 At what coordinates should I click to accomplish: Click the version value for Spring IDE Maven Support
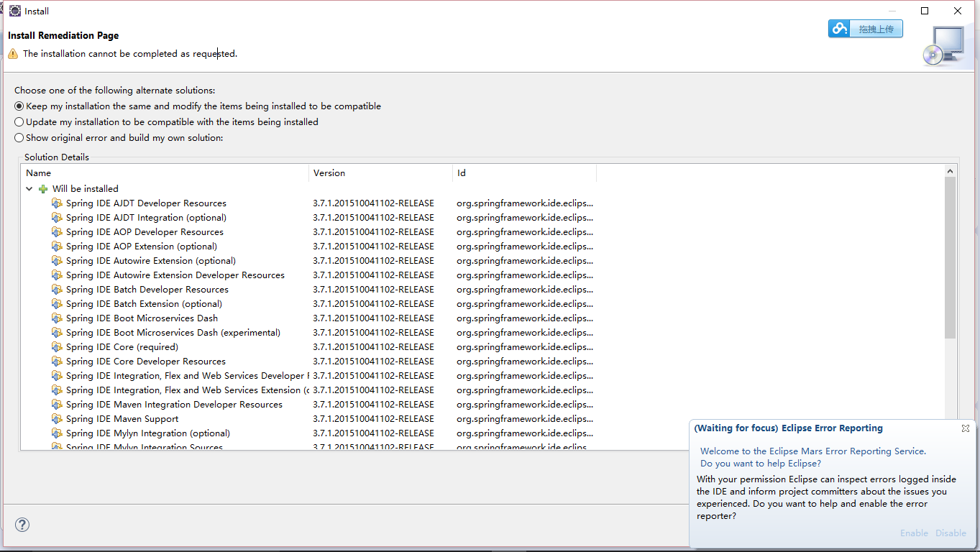click(x=374, y=419)
